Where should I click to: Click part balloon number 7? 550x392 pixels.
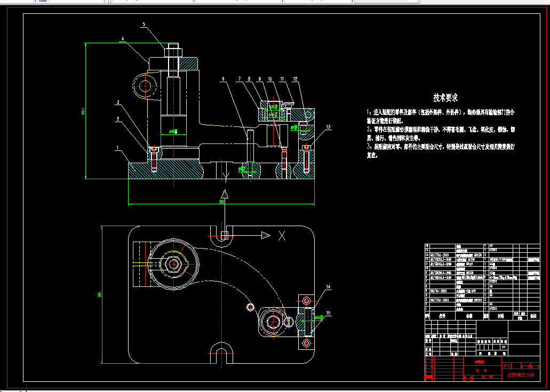240,79
